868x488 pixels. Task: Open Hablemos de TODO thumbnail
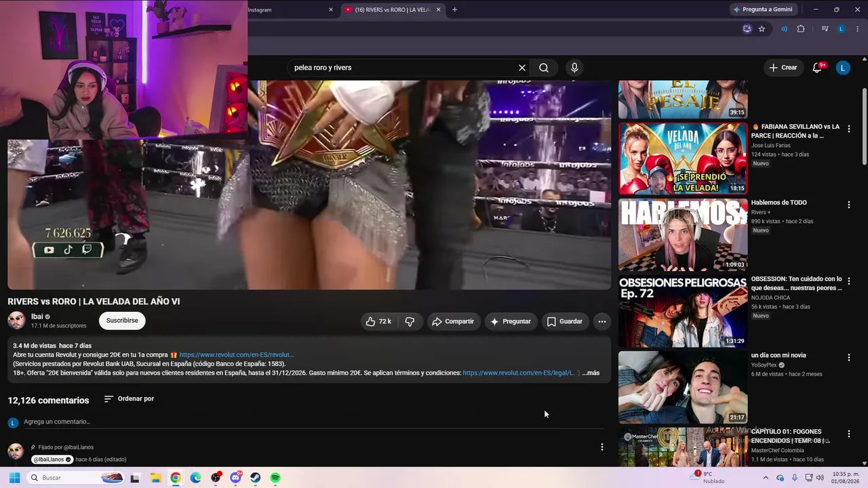(683, 235)
